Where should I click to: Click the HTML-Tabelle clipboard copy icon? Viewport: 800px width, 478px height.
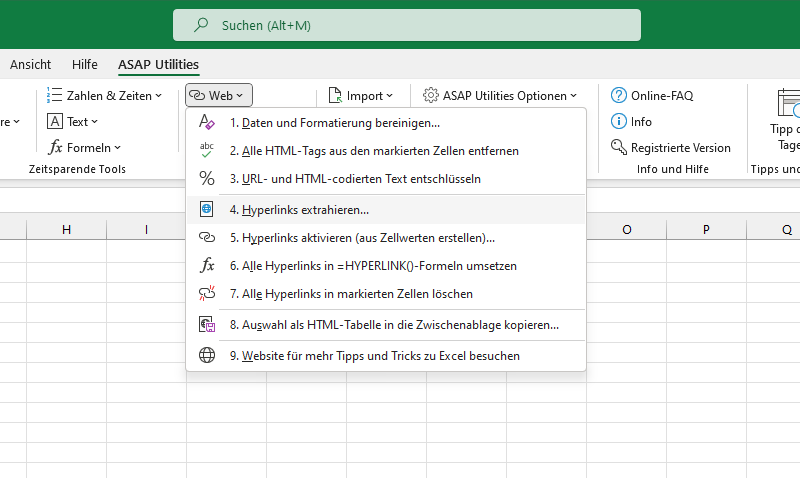[x=207, y=324]
